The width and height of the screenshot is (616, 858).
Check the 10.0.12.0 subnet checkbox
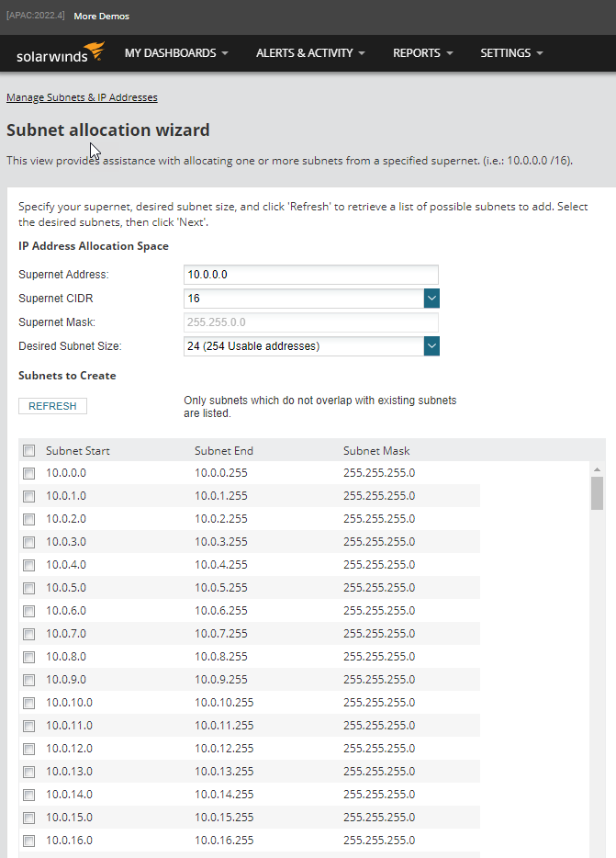(29, 749)
